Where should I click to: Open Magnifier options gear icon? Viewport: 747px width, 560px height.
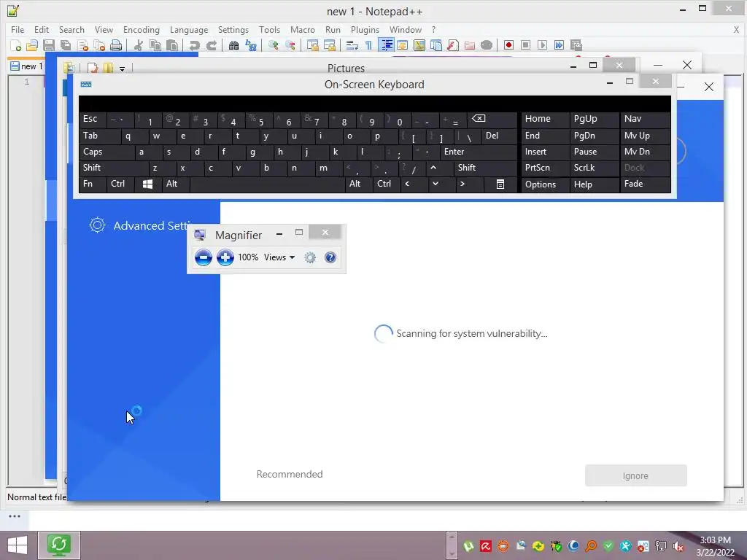310,257
